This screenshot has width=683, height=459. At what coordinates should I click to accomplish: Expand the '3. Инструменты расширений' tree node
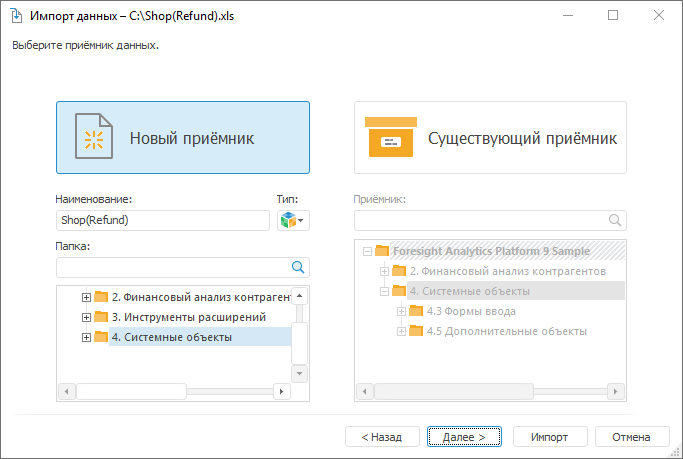[x=86, y=317]
